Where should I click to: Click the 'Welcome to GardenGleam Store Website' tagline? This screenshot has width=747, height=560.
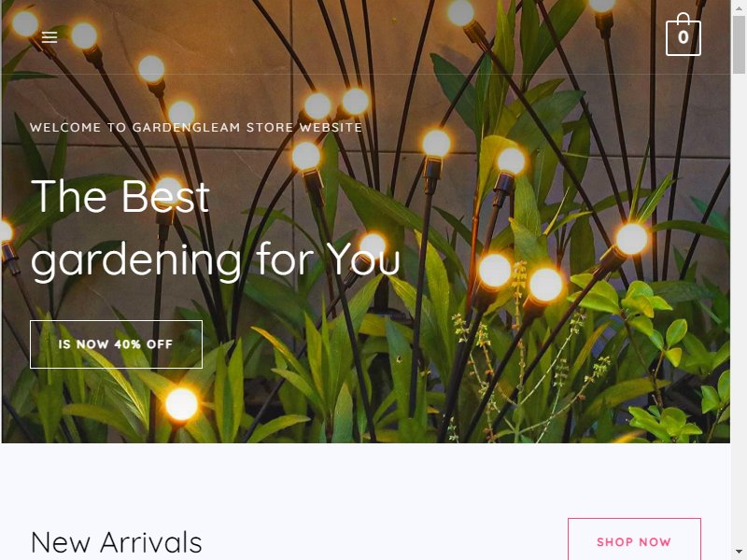pyautogui.click(x=196, y=128)
